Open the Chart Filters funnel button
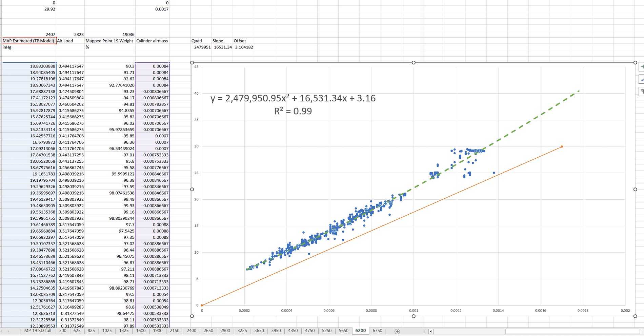The height and width of the screenshot is (336, 644). point(641,92)
